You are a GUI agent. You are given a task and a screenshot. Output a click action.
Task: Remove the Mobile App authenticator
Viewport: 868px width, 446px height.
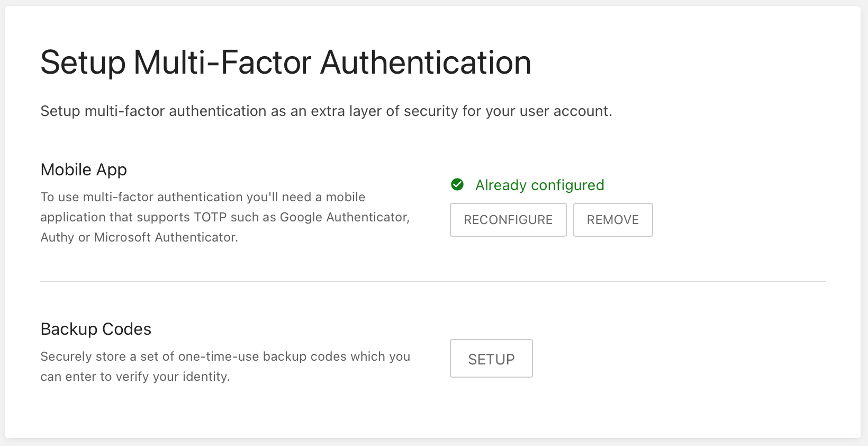click(x=613, y=220)
